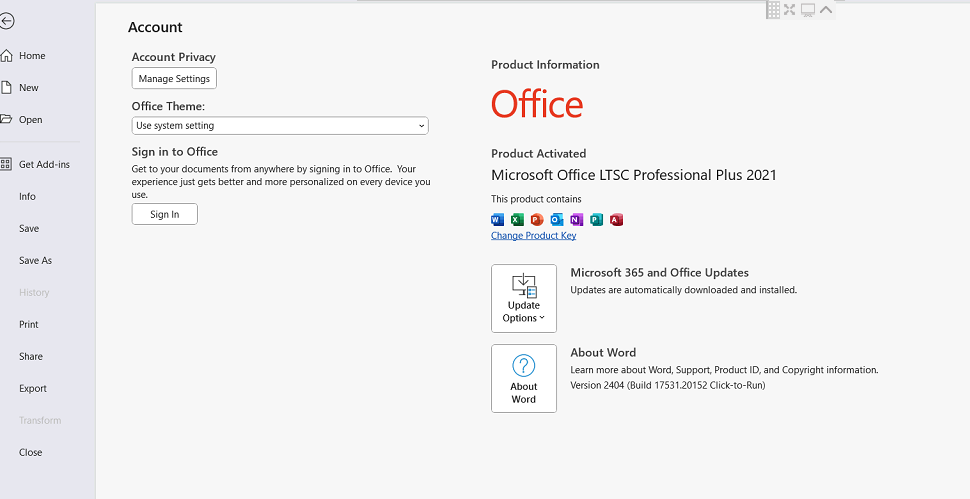Click the PowerPoint app icon under product contents
The width and height of the screenshot is (970, 499).
(x=537, y=220)
